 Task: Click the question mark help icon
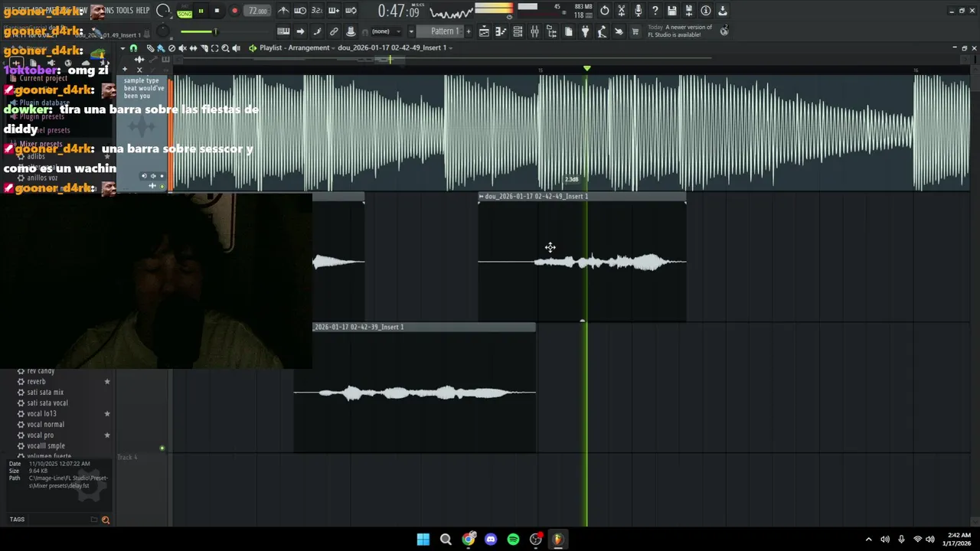tap(655, 11)
